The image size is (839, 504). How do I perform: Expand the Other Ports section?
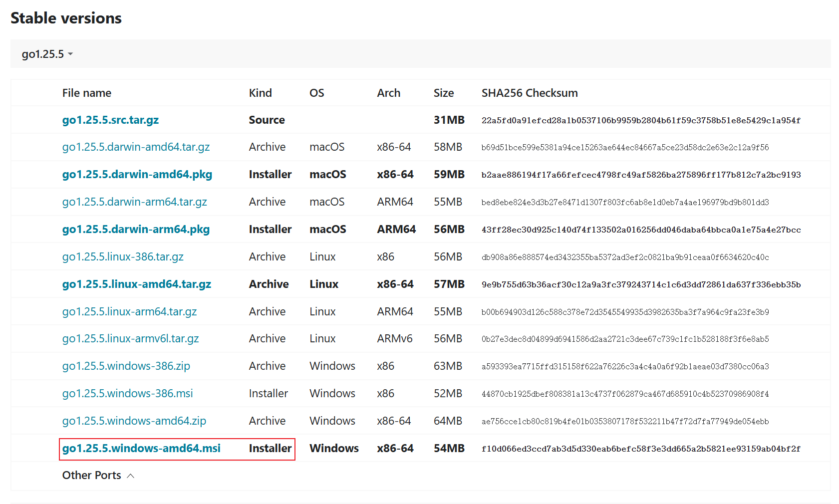pos(98,476)
